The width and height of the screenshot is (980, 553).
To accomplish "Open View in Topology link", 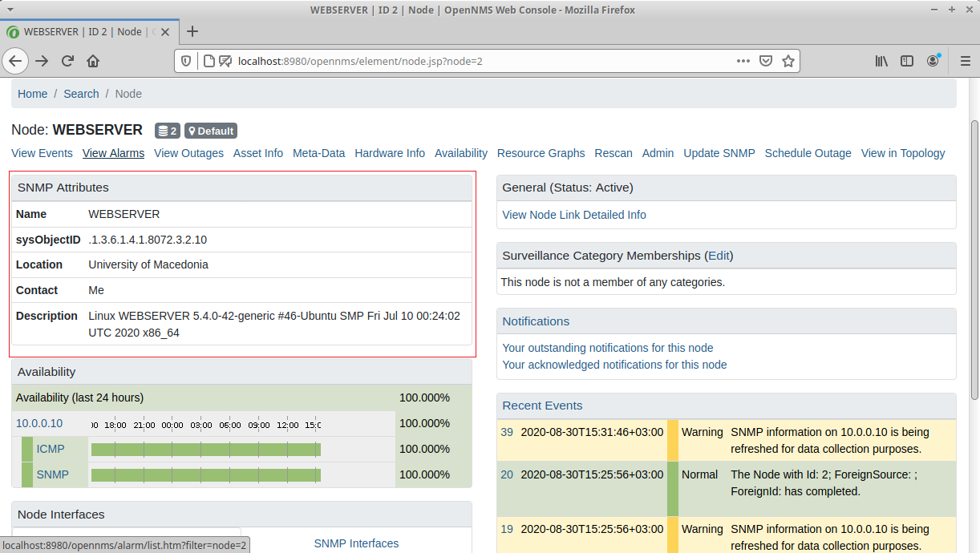I will [903, 153].
